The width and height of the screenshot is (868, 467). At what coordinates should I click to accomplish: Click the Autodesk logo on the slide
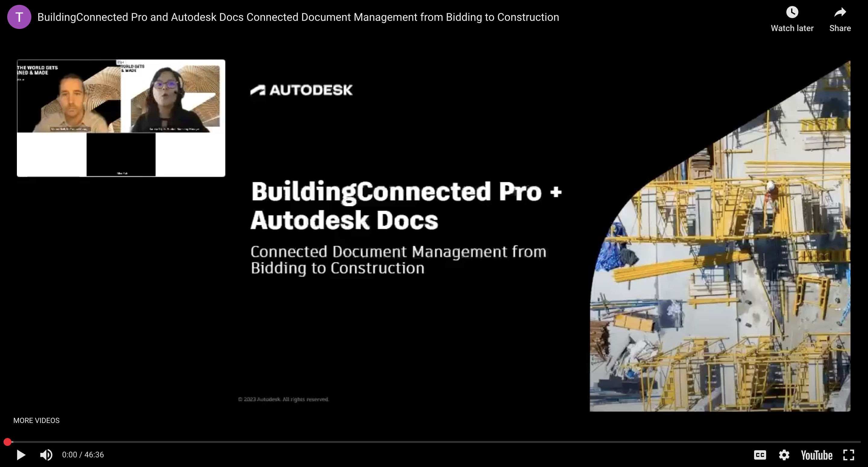pyautogui.click(x=302, y=90)
